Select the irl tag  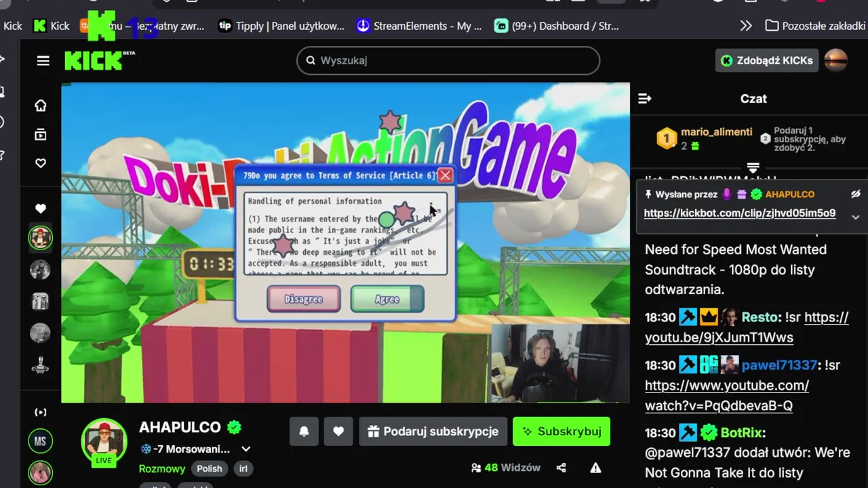point(243,468)
